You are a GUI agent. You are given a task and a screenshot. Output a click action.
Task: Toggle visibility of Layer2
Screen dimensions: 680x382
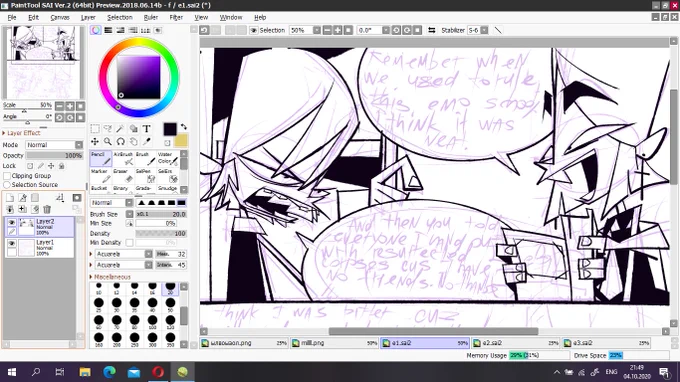click(12, 222)
